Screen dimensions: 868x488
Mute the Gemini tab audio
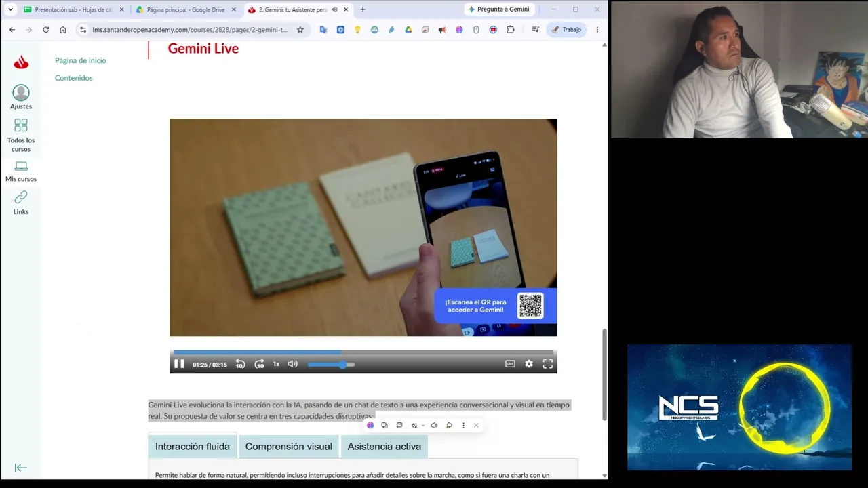[334, 9]
